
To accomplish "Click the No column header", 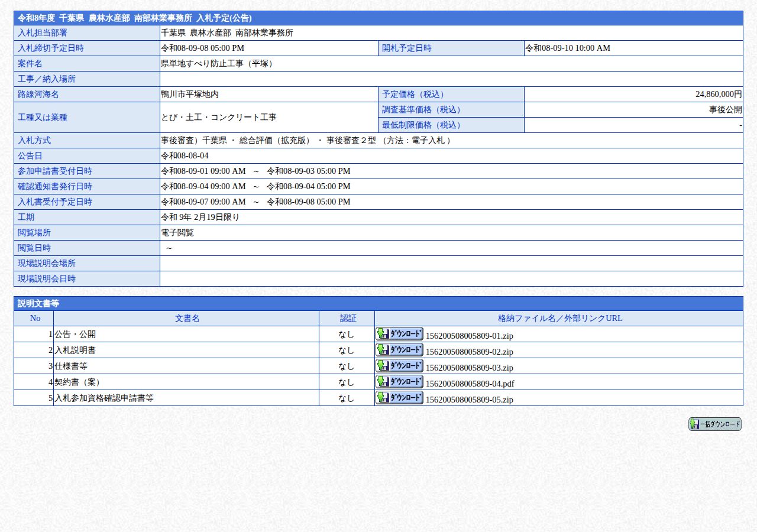I will point(35,318).
